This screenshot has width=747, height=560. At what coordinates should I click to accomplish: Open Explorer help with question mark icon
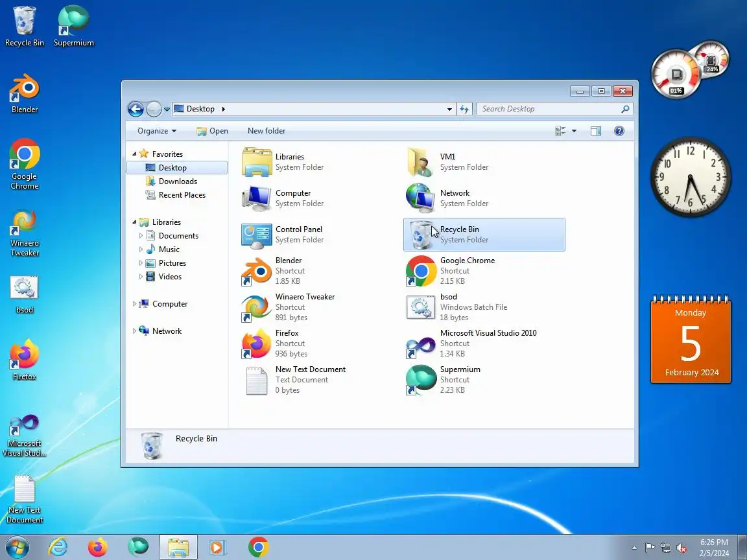619,131
